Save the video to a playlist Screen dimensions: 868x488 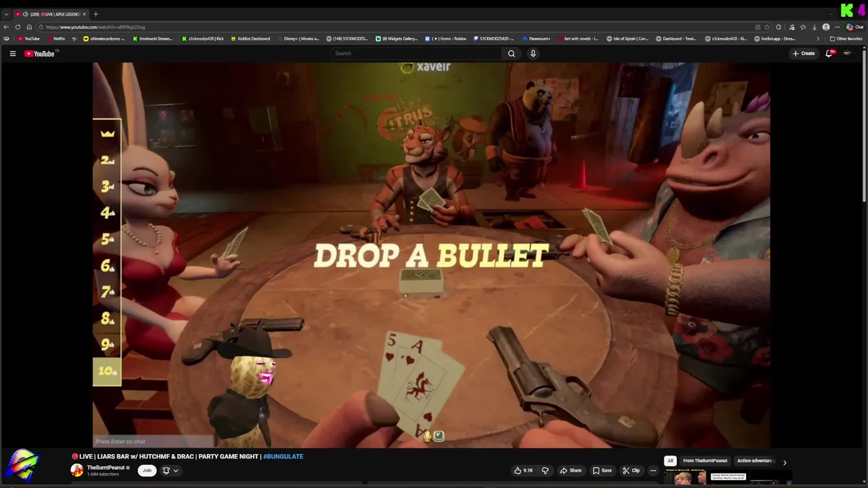click(x=602, y=470)
